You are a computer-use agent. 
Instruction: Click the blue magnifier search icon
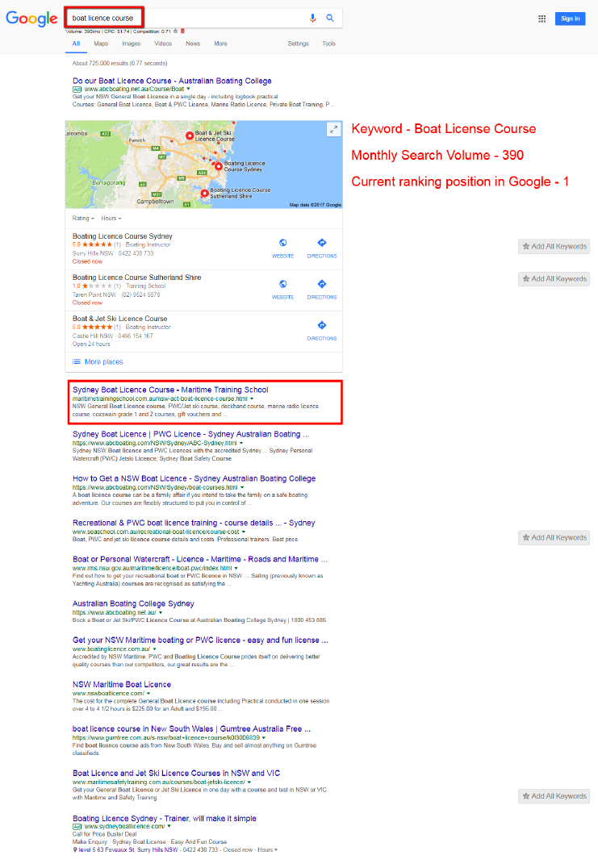click(x=330, y=18)
